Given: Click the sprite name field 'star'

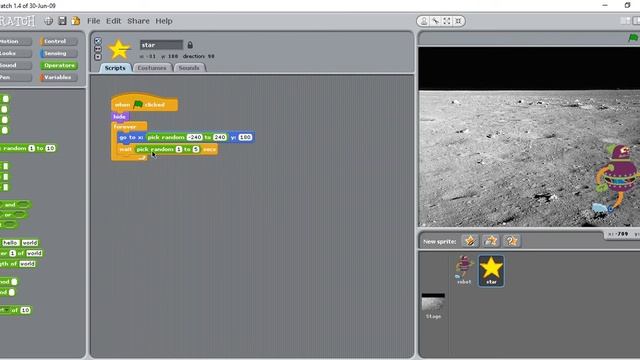Looking at the screenshot, I should (161, 45).
